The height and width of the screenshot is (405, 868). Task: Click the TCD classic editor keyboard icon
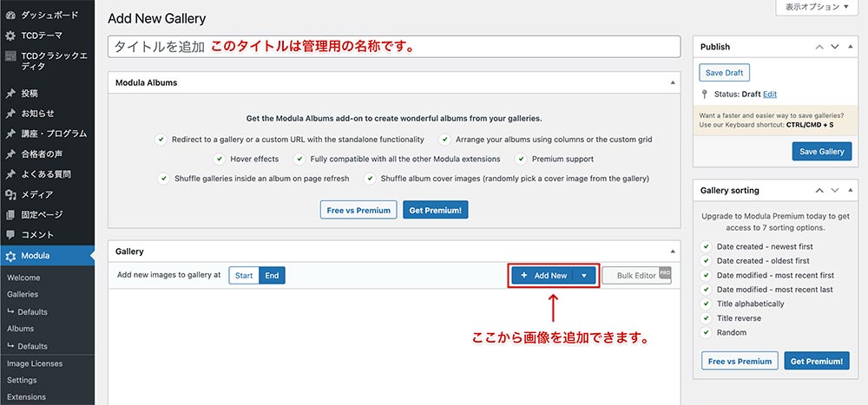10,56
